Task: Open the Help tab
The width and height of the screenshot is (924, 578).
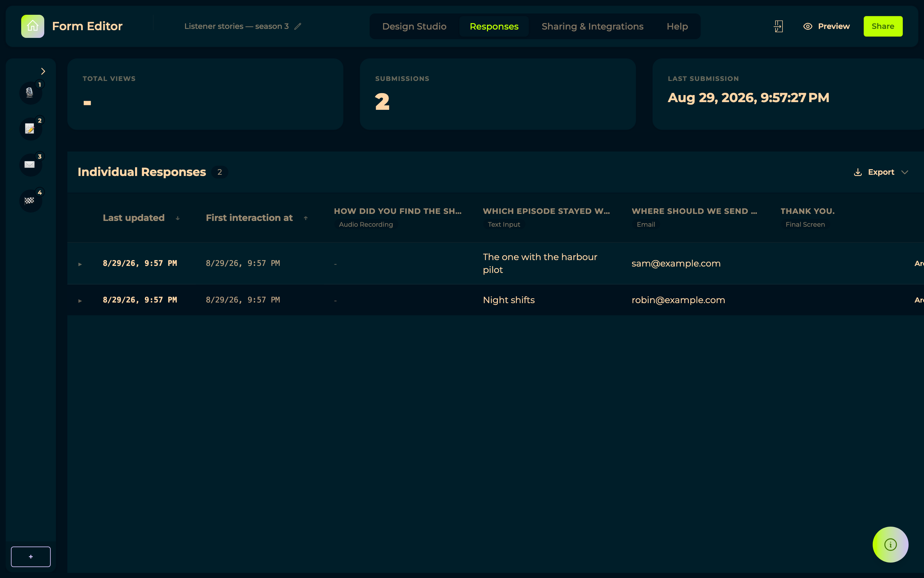Action: pos(677,26)
